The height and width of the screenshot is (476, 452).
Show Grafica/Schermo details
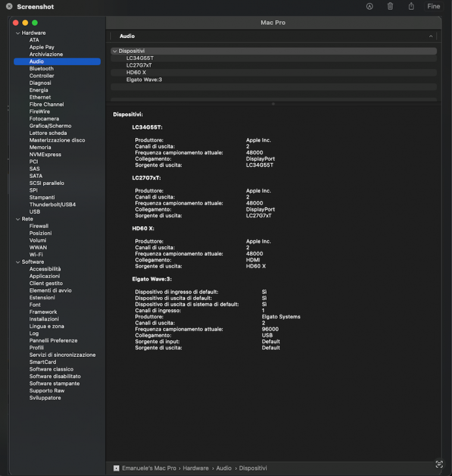[x=51, y=126]
